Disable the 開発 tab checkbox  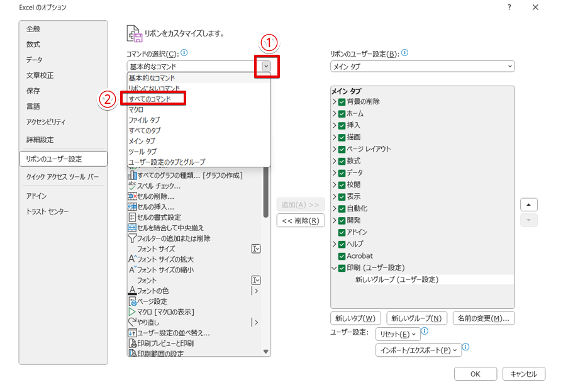click(x=343, y=220)
